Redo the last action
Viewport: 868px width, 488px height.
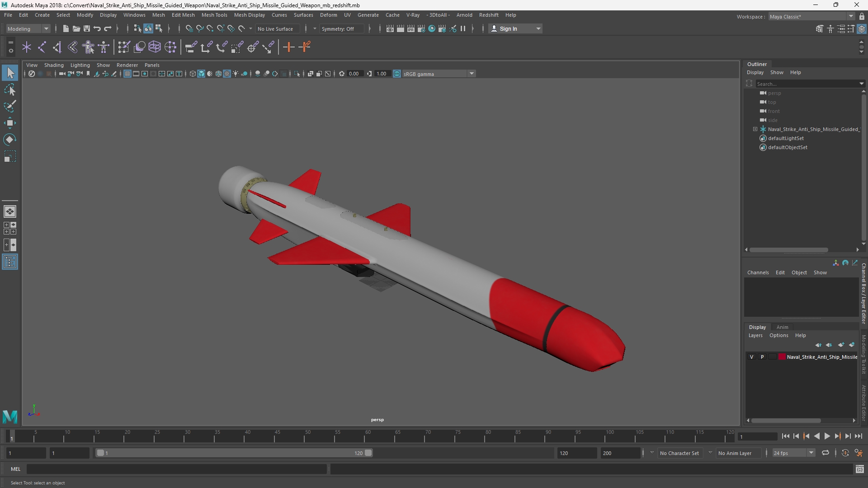coord(108,28)
